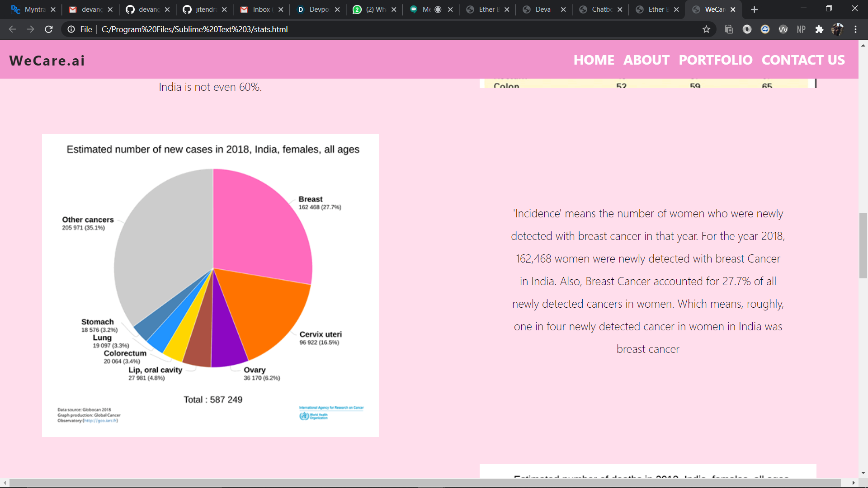Image resolution: width=868 pixels, height=488 pixels.
Task: Reload the stats.html page
Action: pyautogui.click(x=49, y=29)
